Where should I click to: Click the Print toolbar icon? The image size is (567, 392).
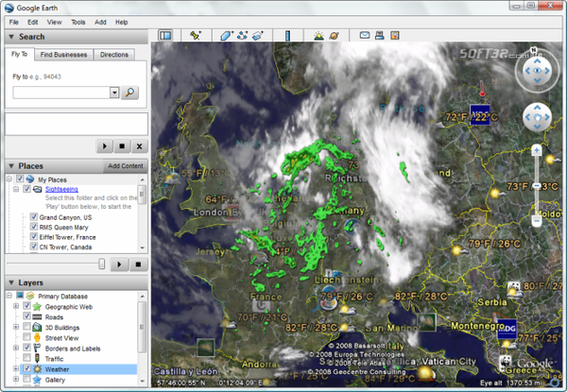(380, 36)
